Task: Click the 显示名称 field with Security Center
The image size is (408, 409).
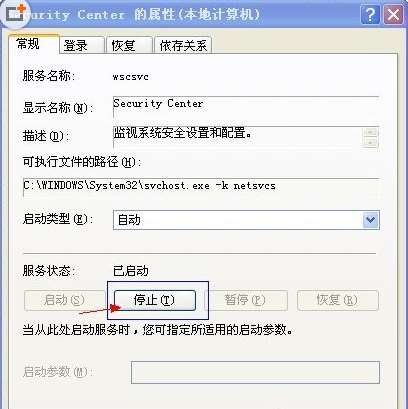Action: (246, 107)
